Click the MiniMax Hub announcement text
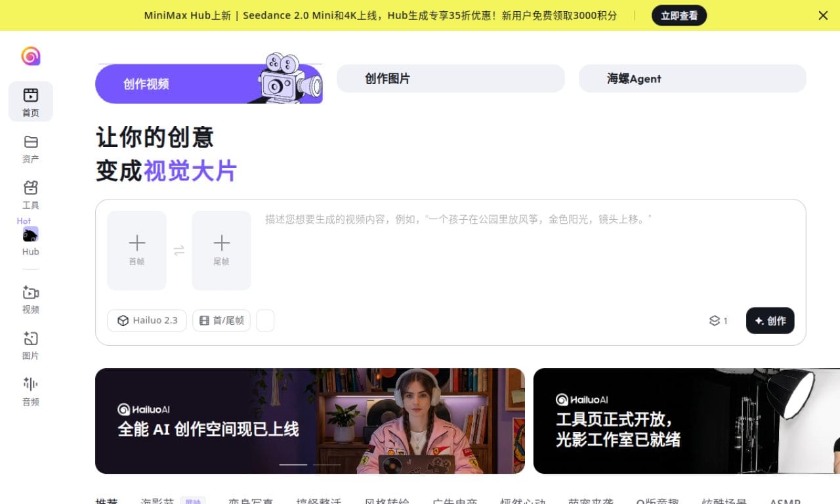The width and height of the screenshot is (840, 504). (x=381, y=15)
